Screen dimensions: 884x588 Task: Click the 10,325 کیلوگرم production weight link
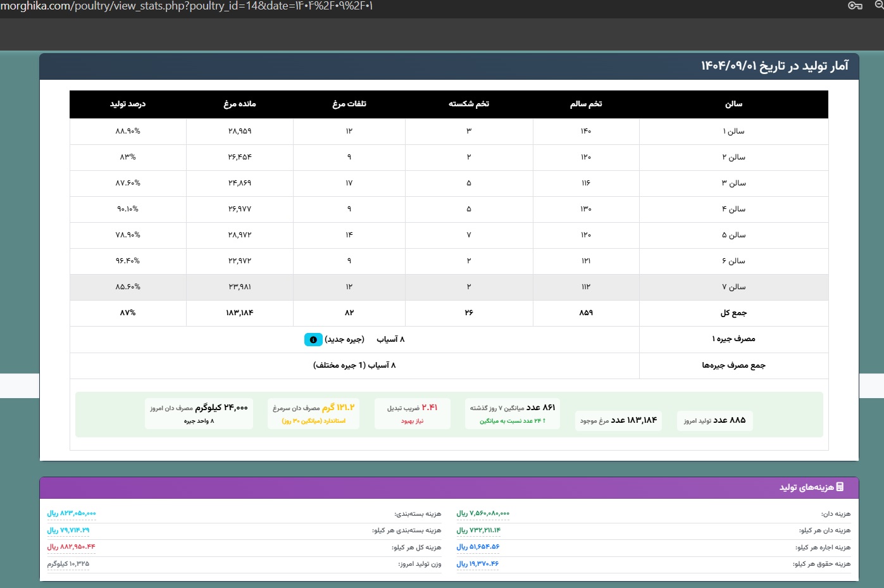click(x=68, y=564)
